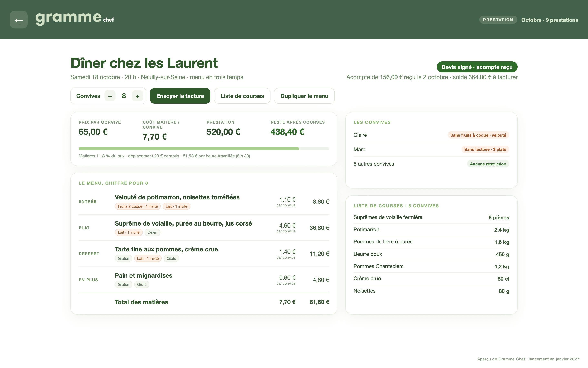Screen dimensions: 588x368
Task: Click the 65,00 € prix par convive value
Action: pyautogui.click(x=93, y=132)
